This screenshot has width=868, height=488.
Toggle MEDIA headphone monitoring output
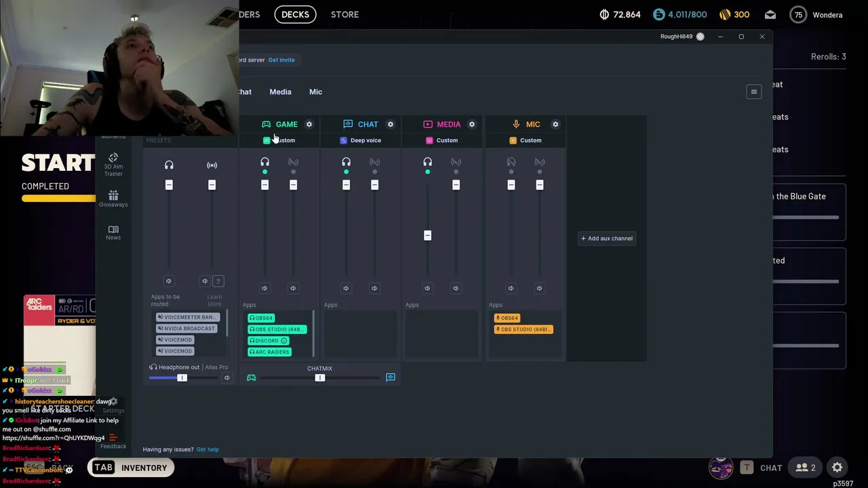(427, 162)
